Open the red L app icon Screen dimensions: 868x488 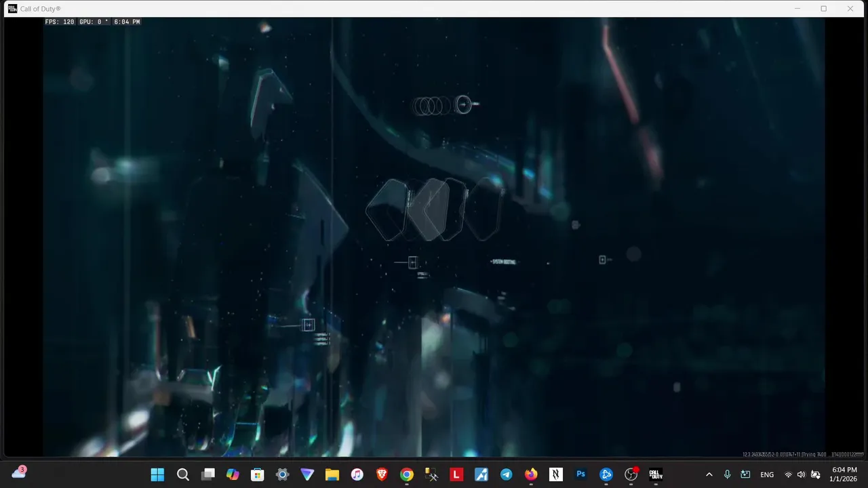456,474
